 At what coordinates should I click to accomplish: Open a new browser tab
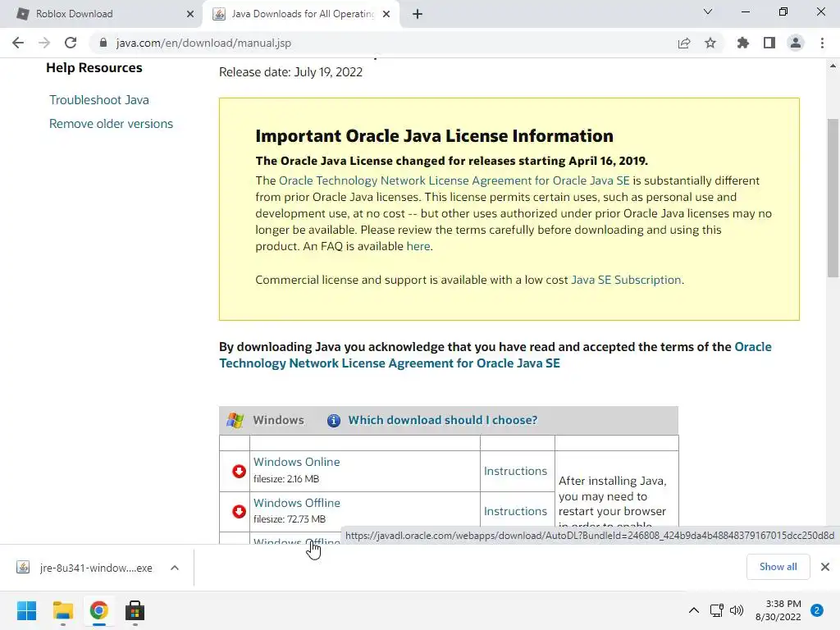coord(418,15)
